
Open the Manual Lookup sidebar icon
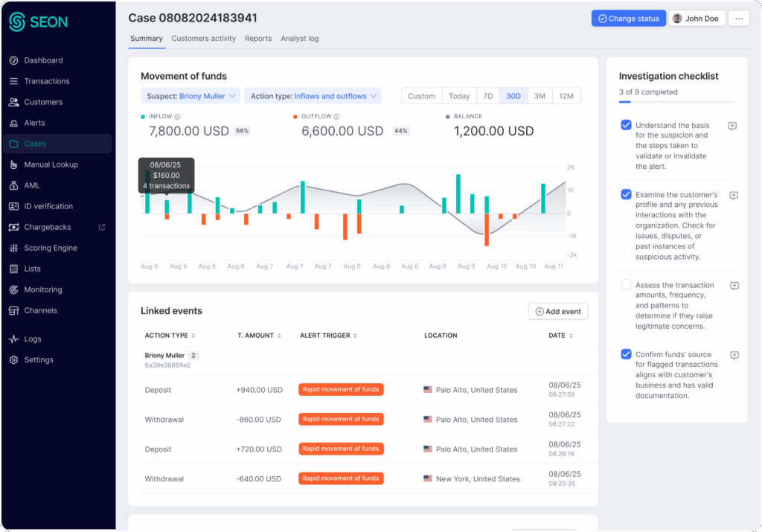coord(13,164)
